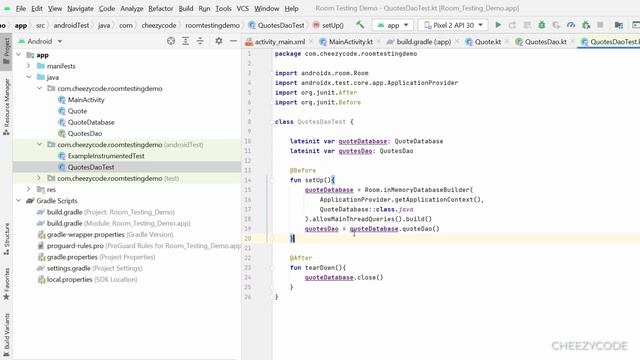Switch to the Quote.kt tab
The image size is (640, 360).
click(x=487, y=42)
